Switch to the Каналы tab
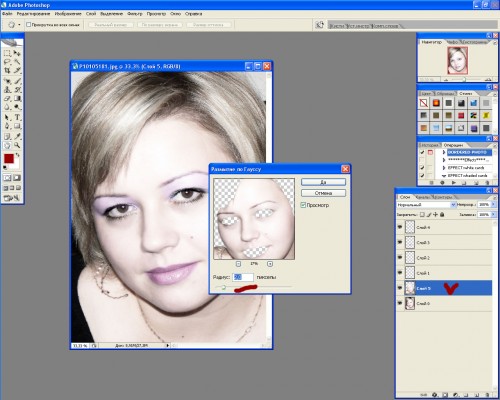The height and width of the screenshot is (400, 500). 422,197
